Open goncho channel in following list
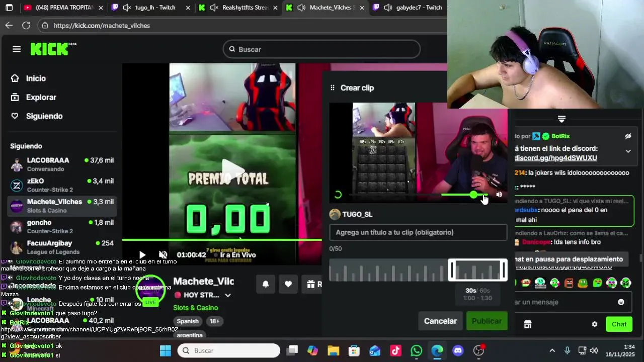644x362 pixels. pos(62,226)
